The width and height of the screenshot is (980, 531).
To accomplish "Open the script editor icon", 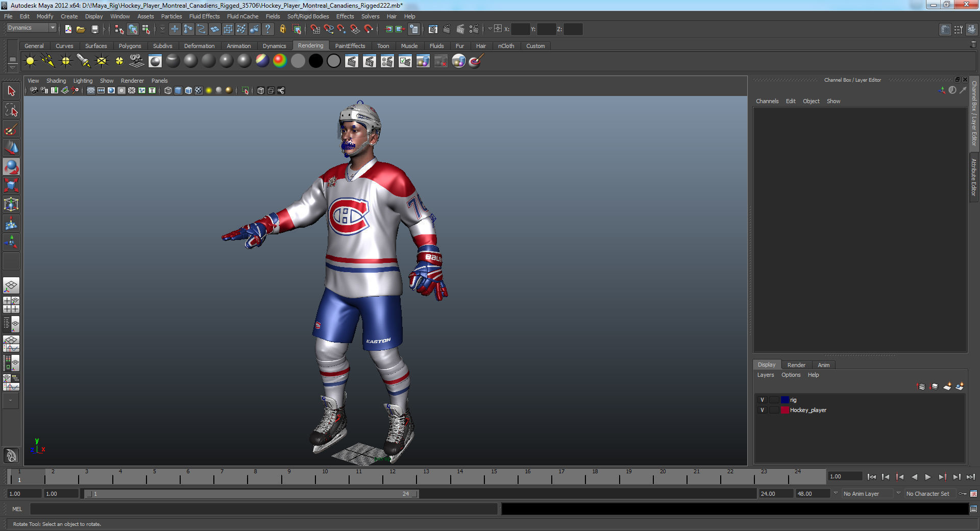I will (974, 509).
